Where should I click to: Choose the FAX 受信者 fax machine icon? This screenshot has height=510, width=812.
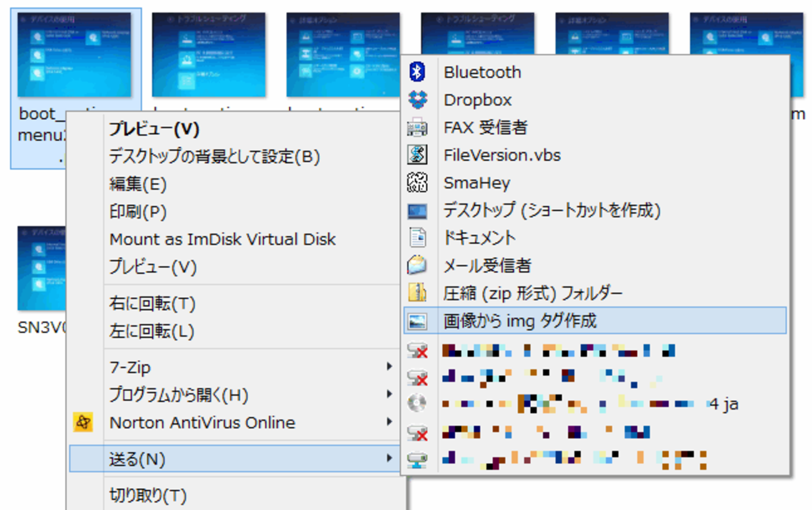(417, 128)
